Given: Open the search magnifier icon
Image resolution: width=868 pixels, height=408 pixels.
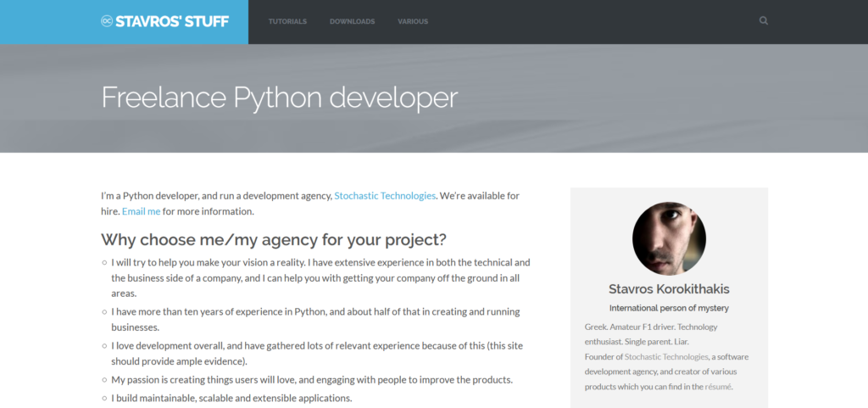Looking at the screenshot, I should [764, 21].
